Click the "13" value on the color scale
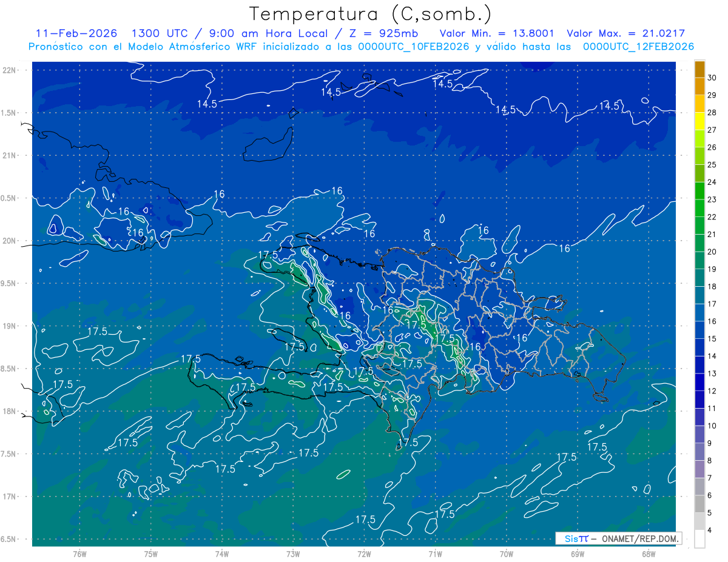728x562 pixels. point(712,373)
